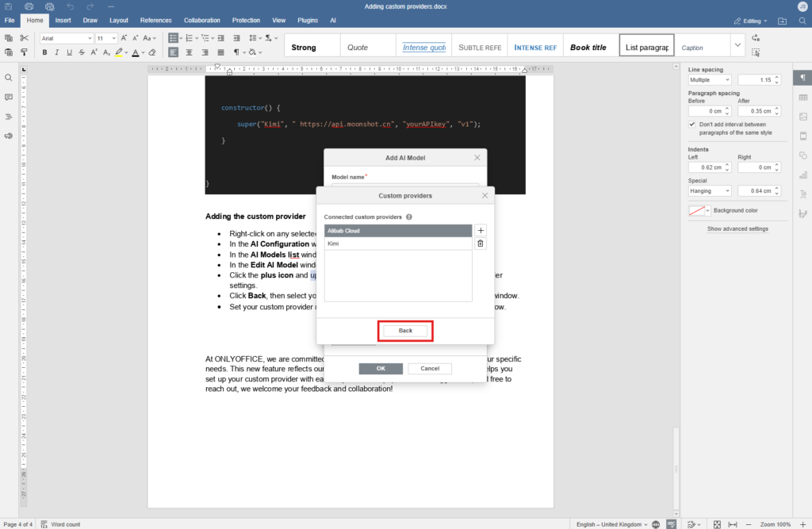The image size is (812, 529).
Task: Open Table settings in the right sidebar
Action: pyautogui.click(x=802, y=97)
